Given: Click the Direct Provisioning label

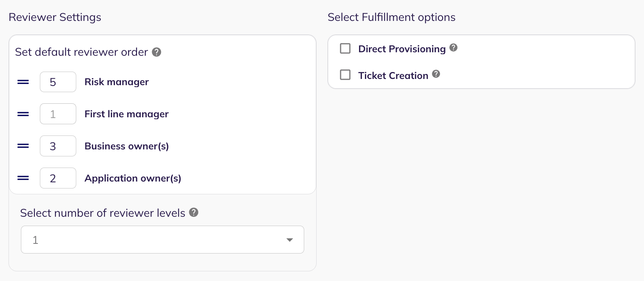Looking at the screenshot, I should (402, 49).
